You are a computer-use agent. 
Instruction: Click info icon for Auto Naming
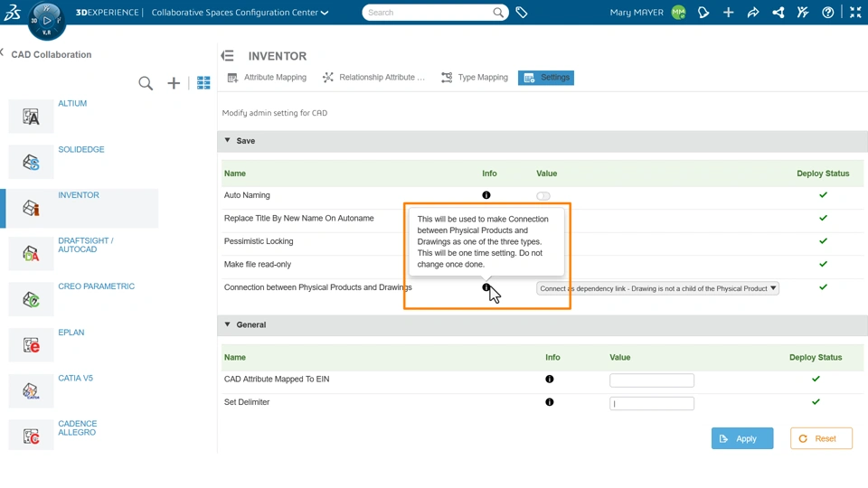click(x=486, y=195)
